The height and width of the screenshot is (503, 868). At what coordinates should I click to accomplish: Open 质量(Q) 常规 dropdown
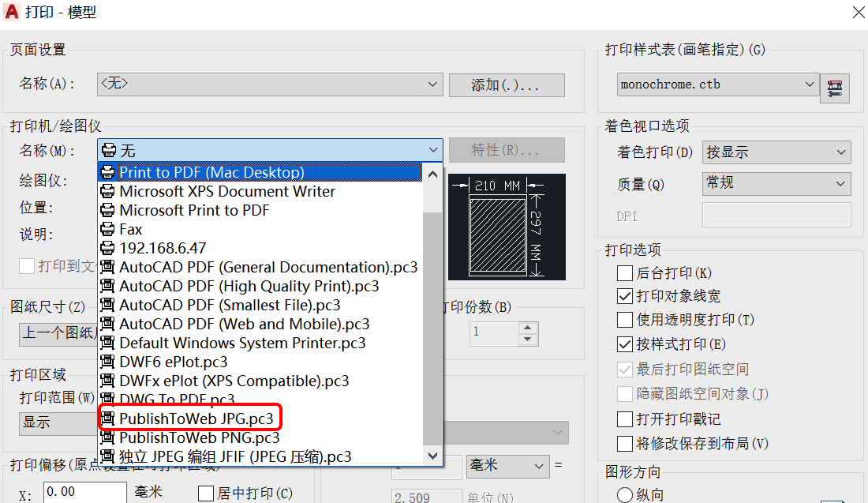[776, 183]
